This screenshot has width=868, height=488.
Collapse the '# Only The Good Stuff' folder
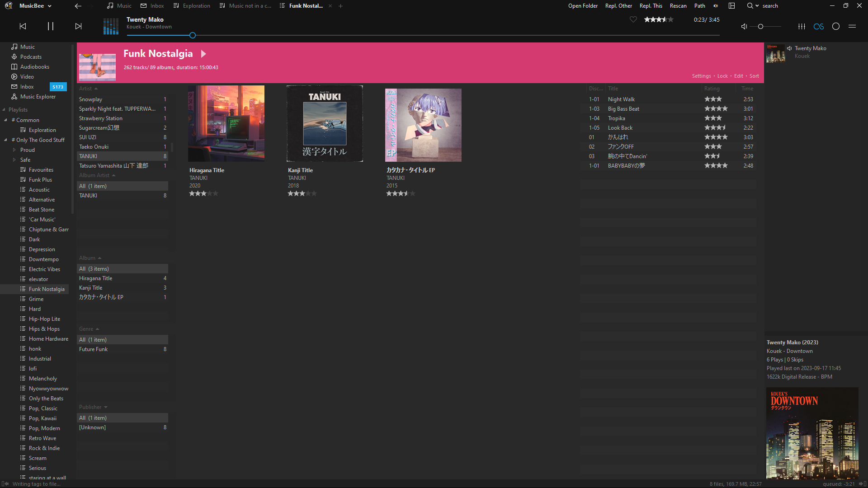5,140
